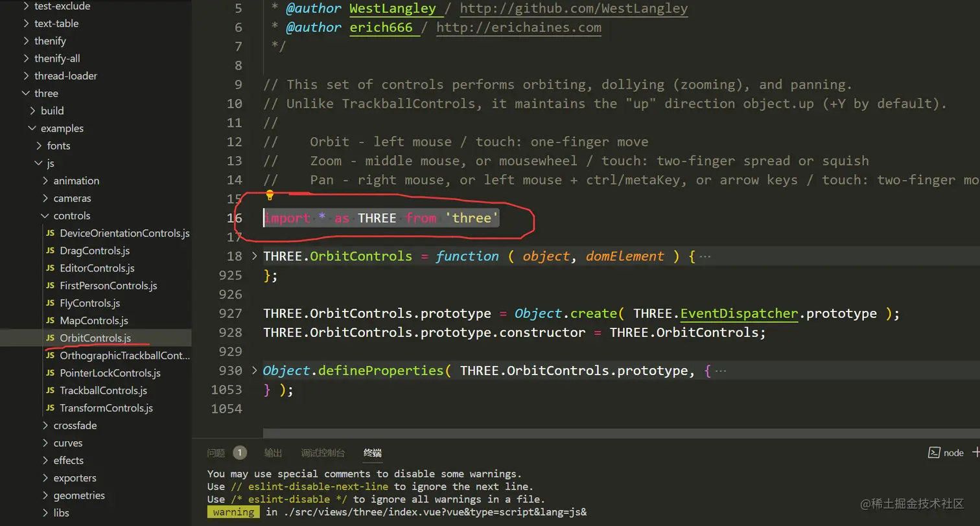Switch to the 终端 (Terminal) tab
980x526 pixels.
(x=373, y=453)
